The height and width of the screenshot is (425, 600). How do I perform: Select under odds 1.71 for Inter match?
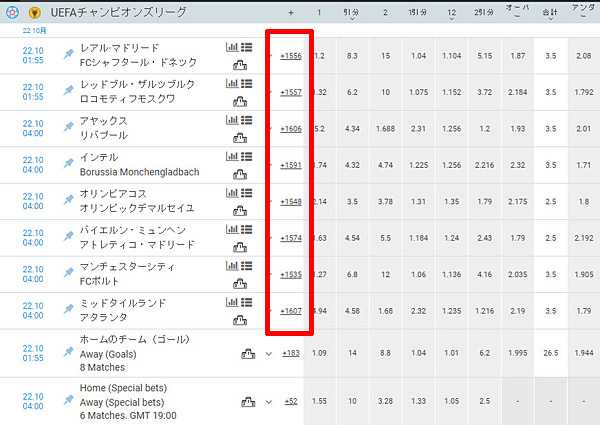584,165
